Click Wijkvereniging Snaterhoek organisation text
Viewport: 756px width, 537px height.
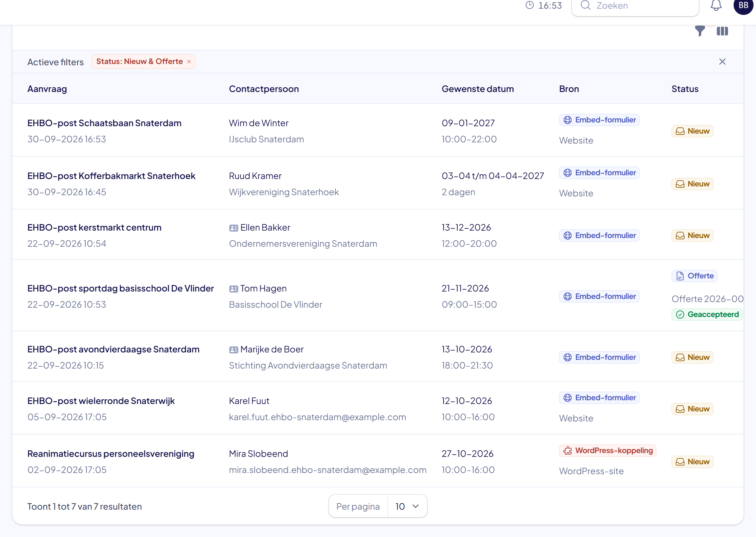[x=284, y=192]
